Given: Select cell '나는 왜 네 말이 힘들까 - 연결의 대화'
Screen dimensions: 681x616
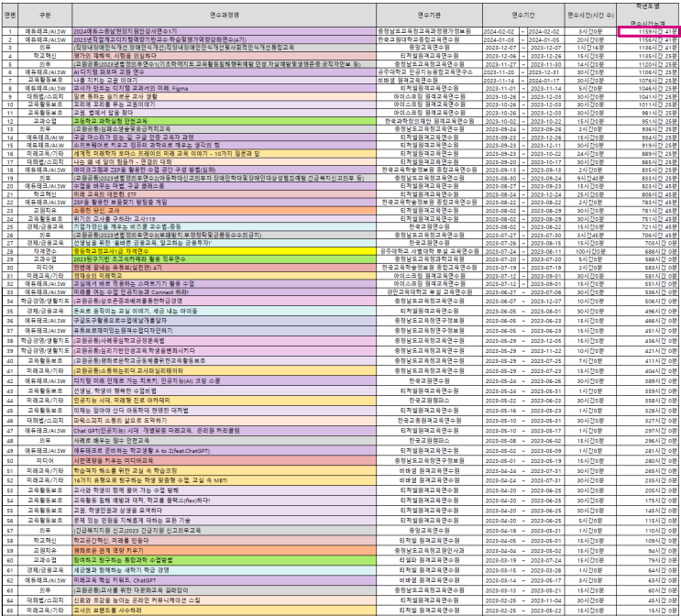Looking at the screenshot, I should click(224, 161).
